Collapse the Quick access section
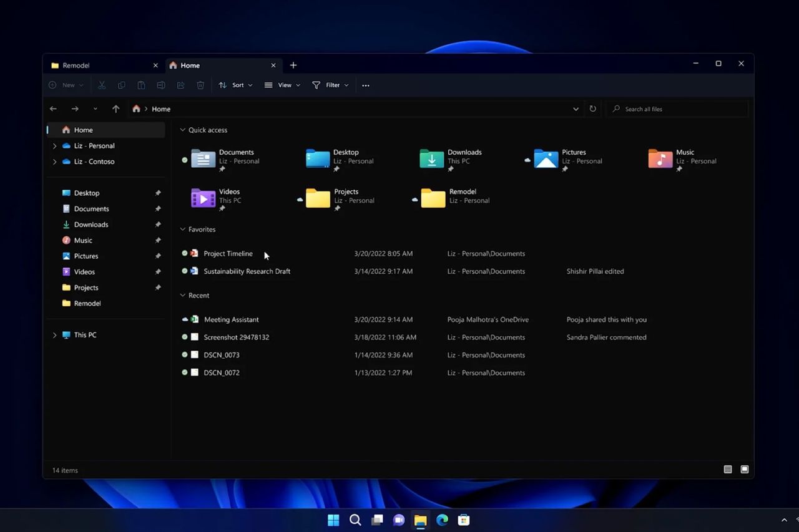Viewport: 799px width, 532px height. tap(182, 130)
